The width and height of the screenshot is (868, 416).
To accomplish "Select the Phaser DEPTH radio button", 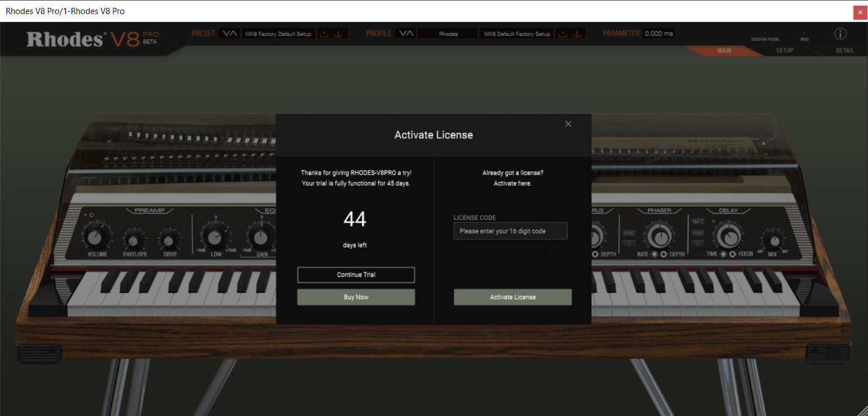I will (x=664, y=254).
